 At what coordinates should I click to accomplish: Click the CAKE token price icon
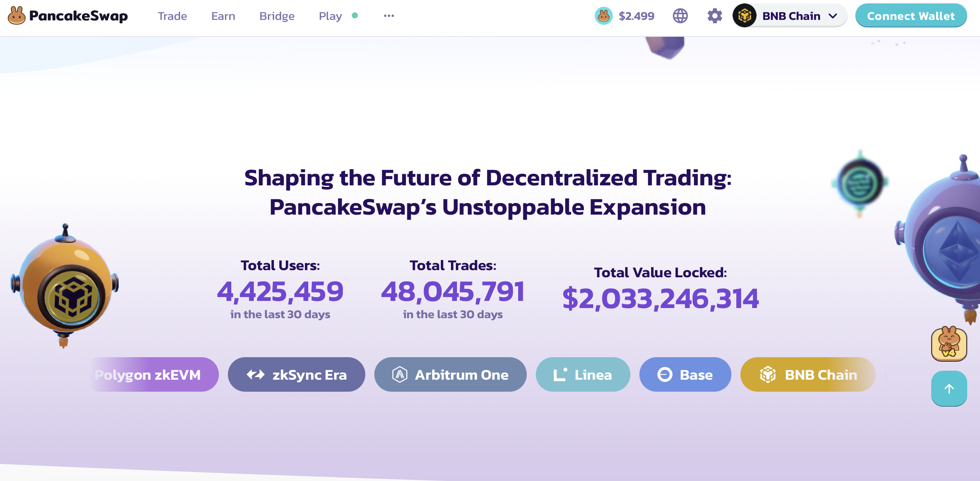pos(603,16)
